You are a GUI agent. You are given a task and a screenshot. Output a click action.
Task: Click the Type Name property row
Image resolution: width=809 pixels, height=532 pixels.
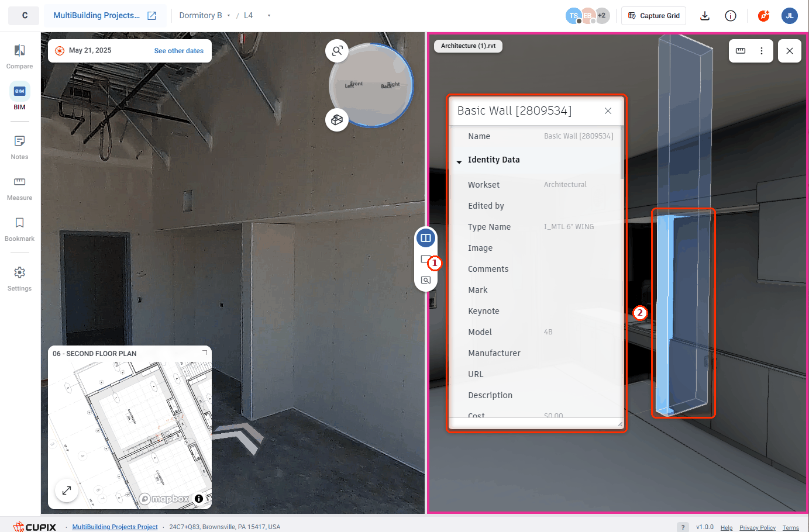click(535, 227)
